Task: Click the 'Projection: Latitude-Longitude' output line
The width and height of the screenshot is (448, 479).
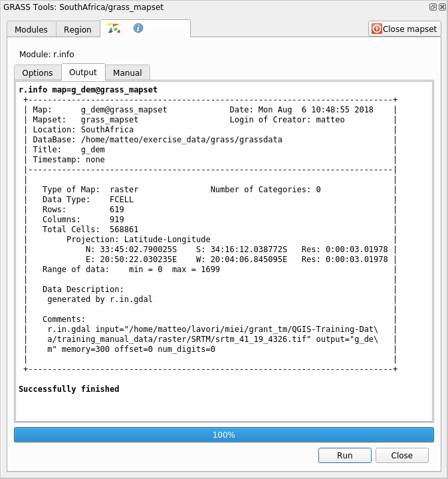Action: click(x=138, y=239)
